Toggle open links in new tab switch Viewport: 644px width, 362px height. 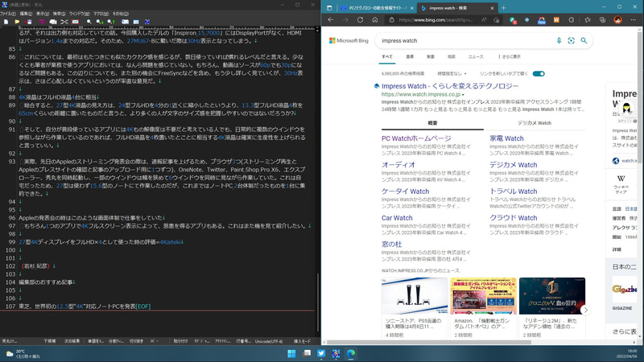click(539, 73)
